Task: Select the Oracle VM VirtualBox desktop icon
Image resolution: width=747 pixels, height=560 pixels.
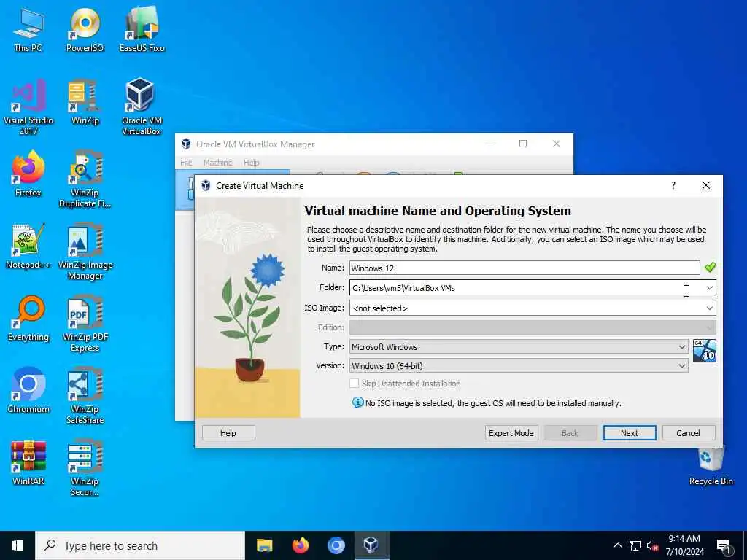Action: pos(142,106)
